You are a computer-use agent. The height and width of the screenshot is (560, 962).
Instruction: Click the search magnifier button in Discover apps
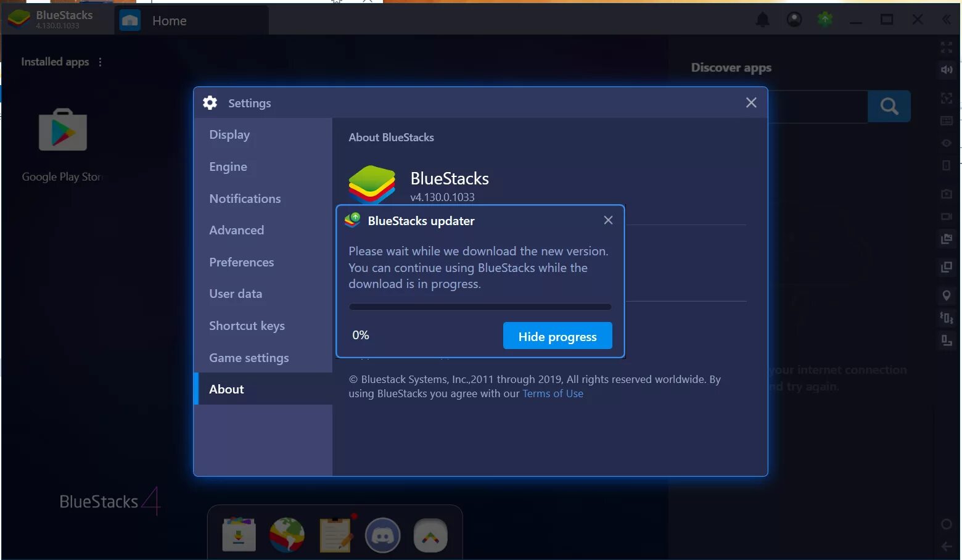pos(889,106)
